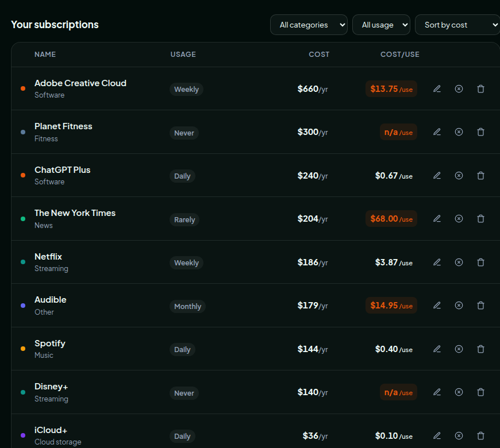
Task: Click the Weekly usage badge for Adobe
Action: click(x=186, y=89)
